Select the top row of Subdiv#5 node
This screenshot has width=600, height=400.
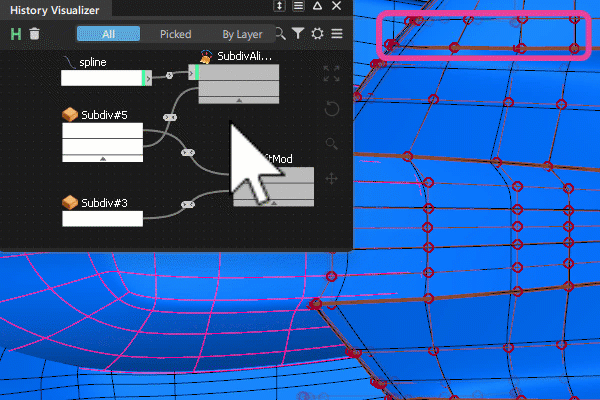103,131
